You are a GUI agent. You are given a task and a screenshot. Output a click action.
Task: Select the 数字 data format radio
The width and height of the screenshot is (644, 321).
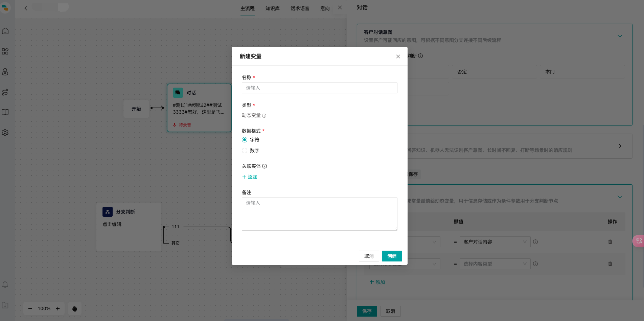245,151
